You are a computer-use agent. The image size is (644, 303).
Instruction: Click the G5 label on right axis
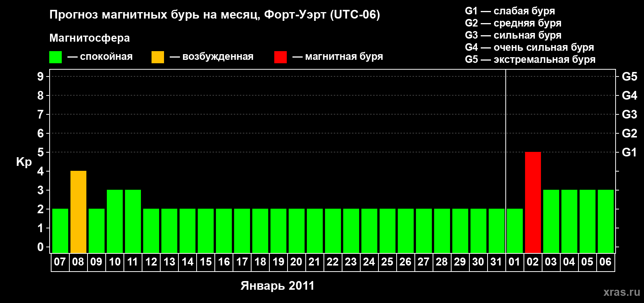tap(629, 77)
